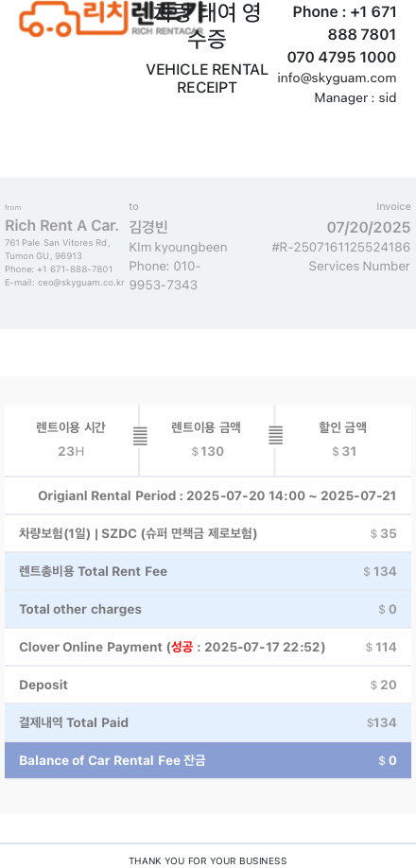
Task: Click the Balance of Car Rental Fee row
Action: pos(208,760)
